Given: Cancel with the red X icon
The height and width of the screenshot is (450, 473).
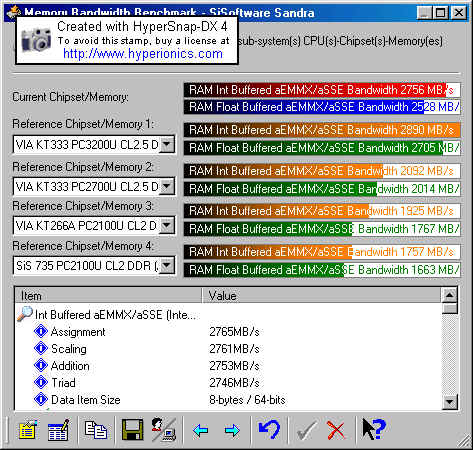Looking at the screenshot, I should pos(336,430).
